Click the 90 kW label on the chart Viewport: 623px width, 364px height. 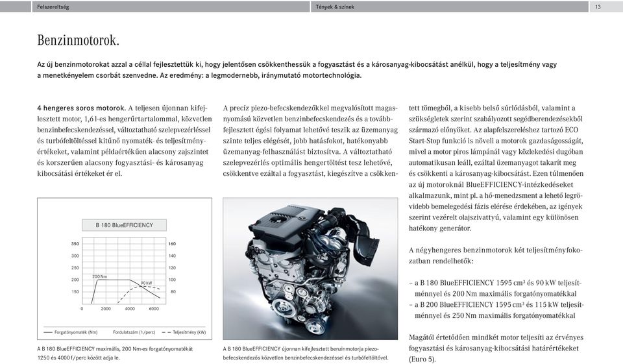pos(146,283)
